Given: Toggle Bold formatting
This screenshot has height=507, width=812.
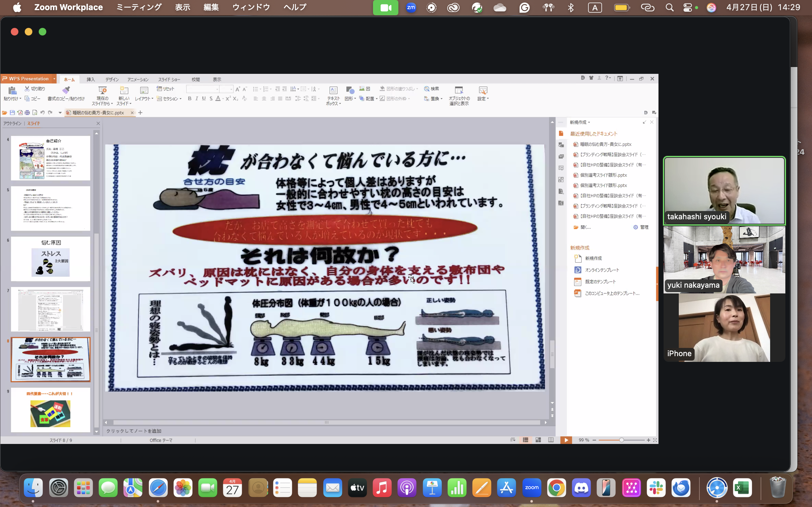Looking at the screenshot, I should pyautogui.click(x=190, y=99).
